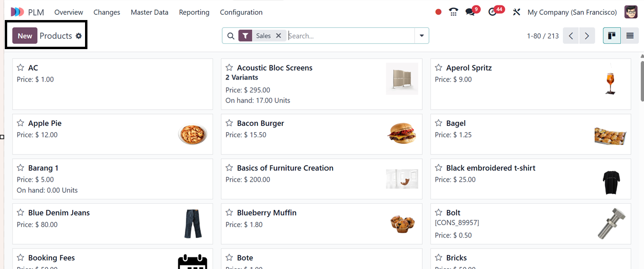The width and height of the screenshot is (644, 269).
Task: Go to next page of products
Action: 587,36
